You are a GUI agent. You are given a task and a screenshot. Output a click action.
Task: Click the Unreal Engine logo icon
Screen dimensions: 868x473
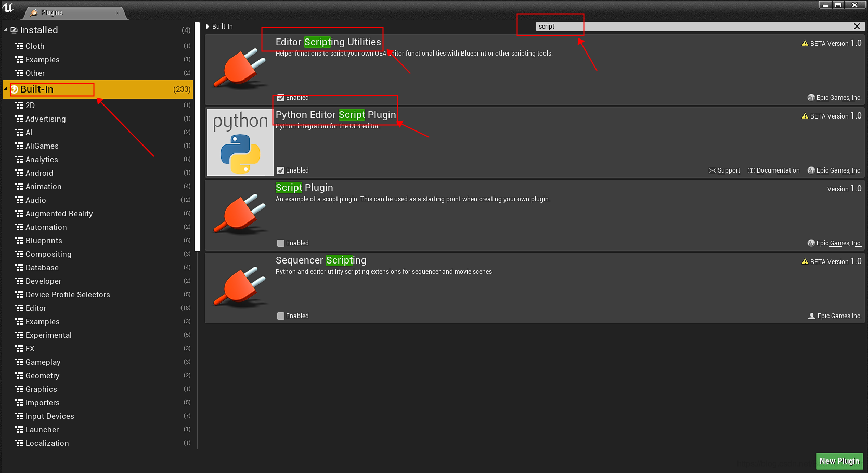8,8
